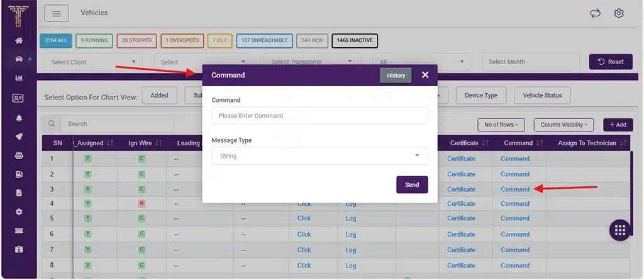
Task: Click the Send button in dialog
Action: (x=412, y=184)
